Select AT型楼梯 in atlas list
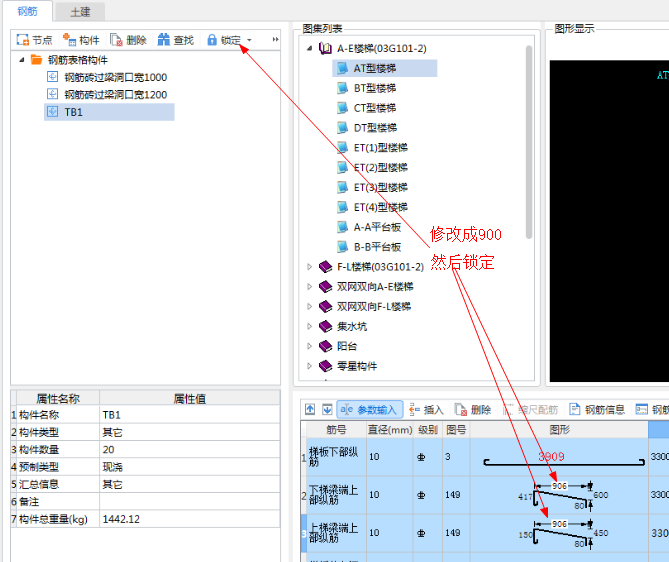Image resolution: width=669 pixels, height=562 pixels. tap(384, 68)
